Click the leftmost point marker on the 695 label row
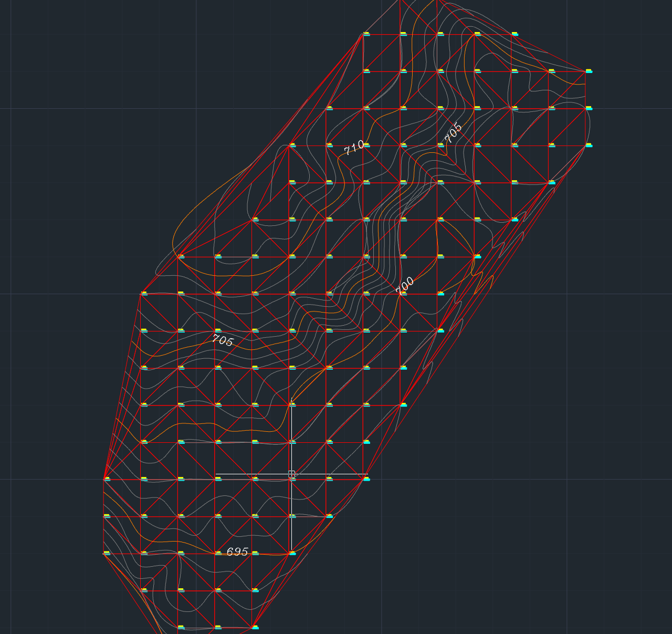This screenshot has width=672, height=634. tap(107, 553)
